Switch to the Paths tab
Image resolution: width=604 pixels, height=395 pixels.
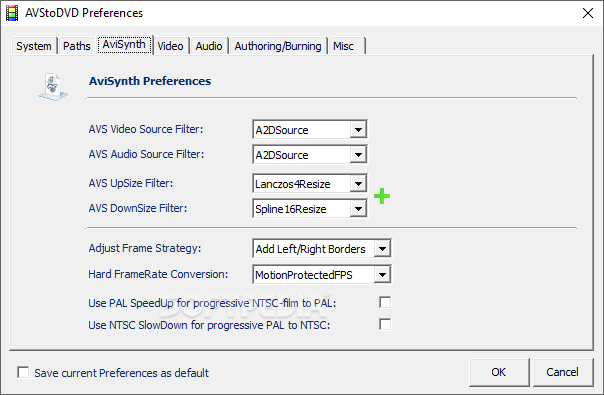77,46
